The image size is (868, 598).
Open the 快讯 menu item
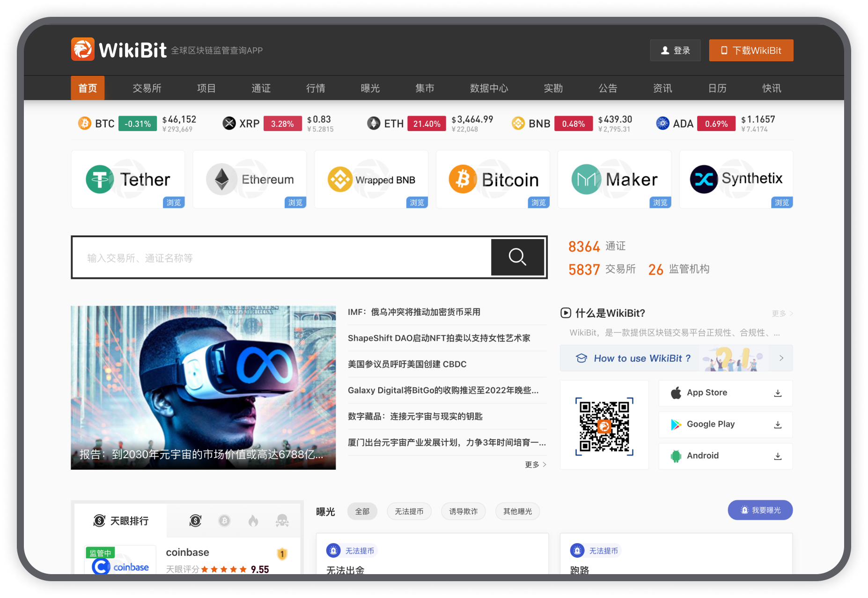pos(772,88)
